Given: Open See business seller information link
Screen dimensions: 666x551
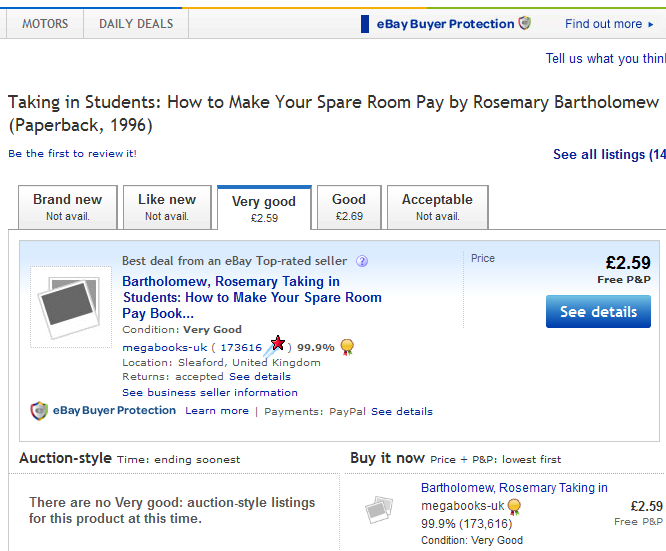Looking at the screenshot, I should point(210,393).
